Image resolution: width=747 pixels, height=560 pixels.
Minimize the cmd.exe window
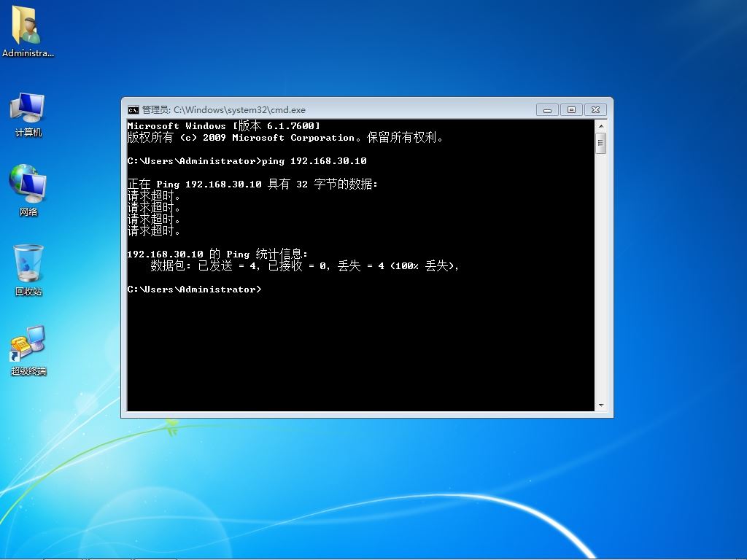coord(547,110)
